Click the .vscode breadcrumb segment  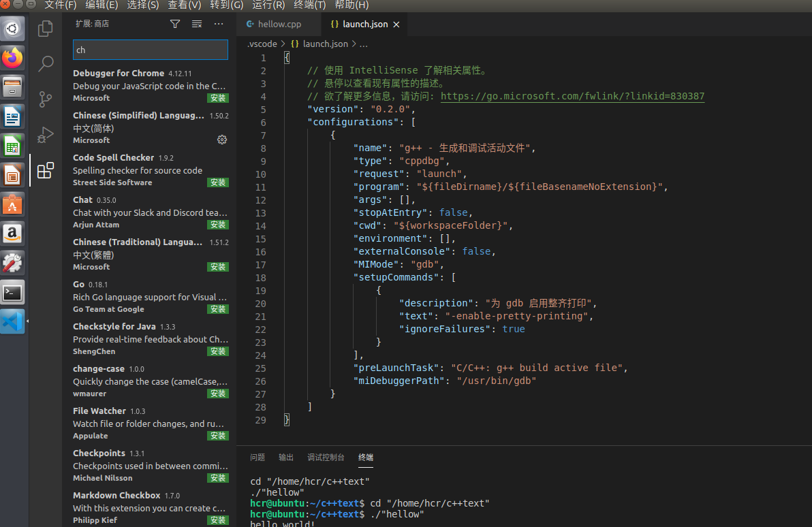click(262, 44)
